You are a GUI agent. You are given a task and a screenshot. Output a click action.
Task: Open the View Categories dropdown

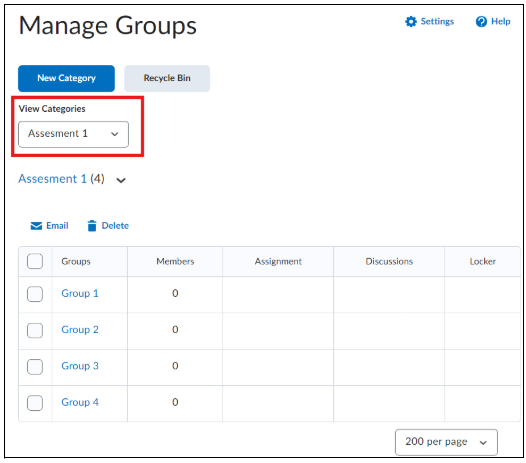73,134
